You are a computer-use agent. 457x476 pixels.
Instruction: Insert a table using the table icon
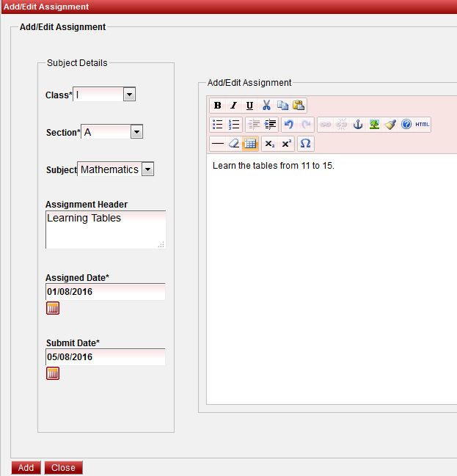point(250,144)
